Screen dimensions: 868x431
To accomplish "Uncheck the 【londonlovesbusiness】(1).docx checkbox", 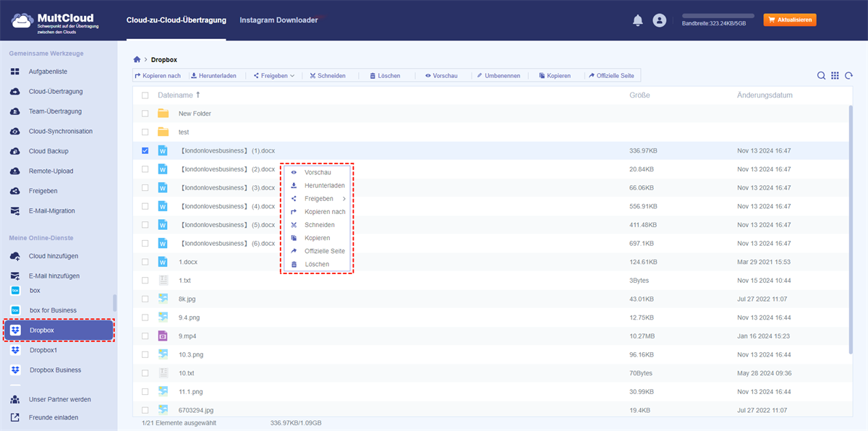I will pyautogui.click(x=145, y=150).
